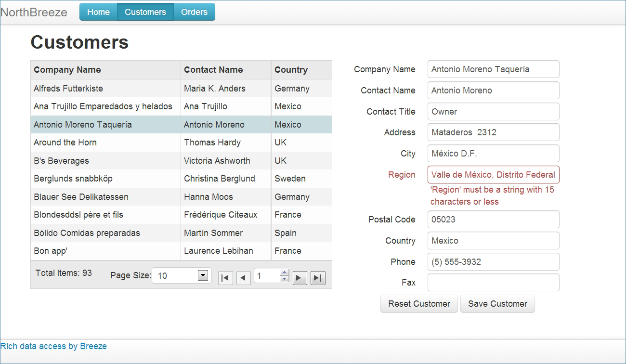
Task: Edit the Phone field (5) 555-3932
Action: [493, 261]
